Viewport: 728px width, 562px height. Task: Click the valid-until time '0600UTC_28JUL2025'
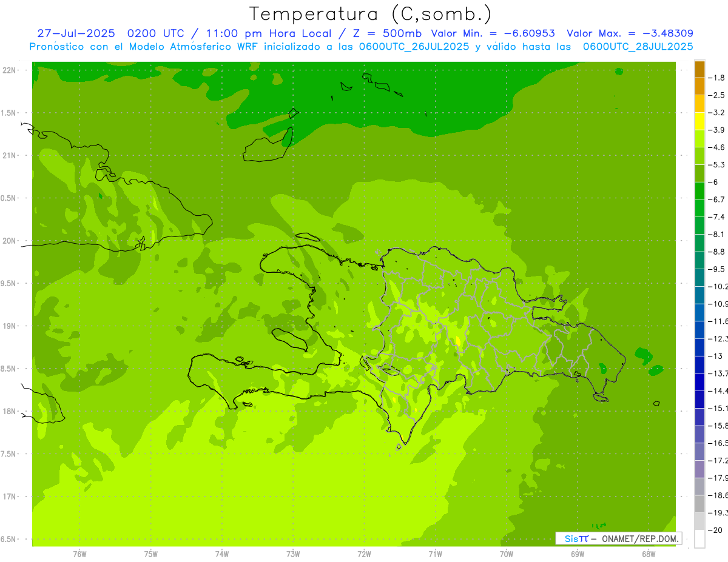click(x=638, y=47)
